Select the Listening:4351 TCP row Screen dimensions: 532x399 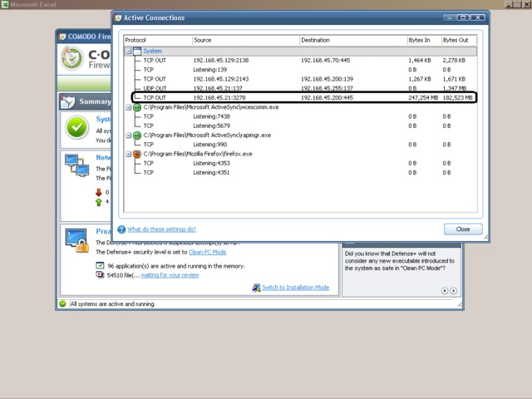pyautogui.click(x=300, y=173)
